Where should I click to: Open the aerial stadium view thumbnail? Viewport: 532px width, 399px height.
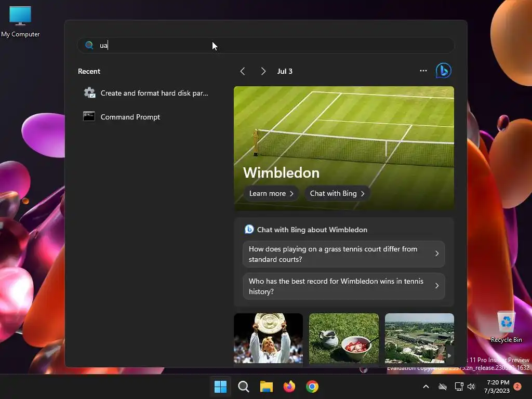[419, 338]
